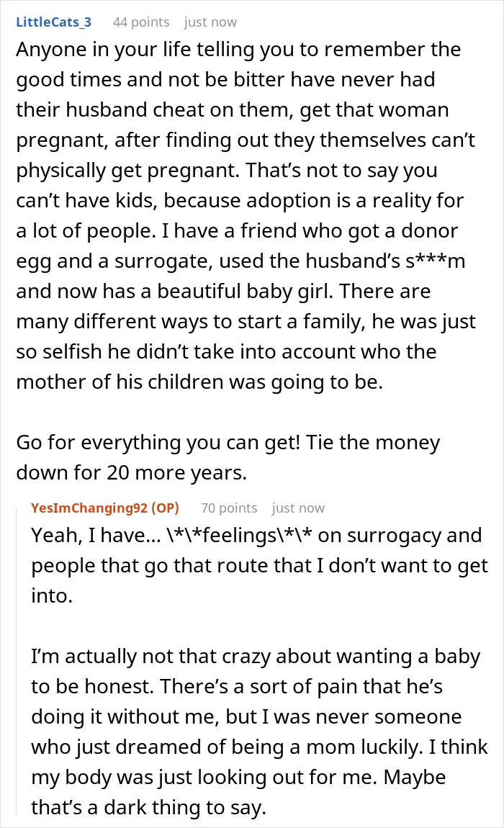Click the 70 points score label
The image size is (504, 828).
229,508
